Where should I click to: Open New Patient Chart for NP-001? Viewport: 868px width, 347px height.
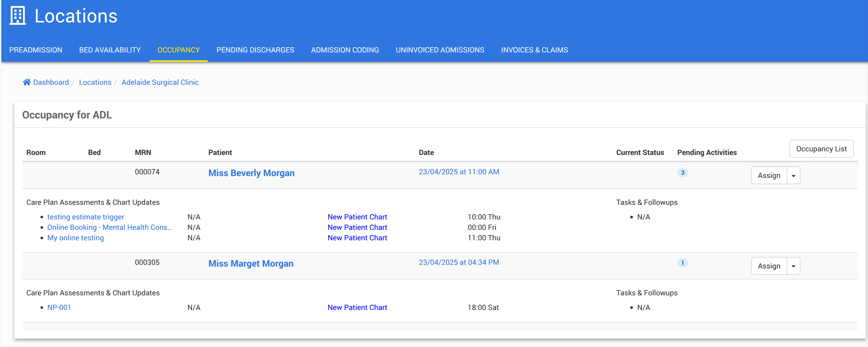click(357, 307)
